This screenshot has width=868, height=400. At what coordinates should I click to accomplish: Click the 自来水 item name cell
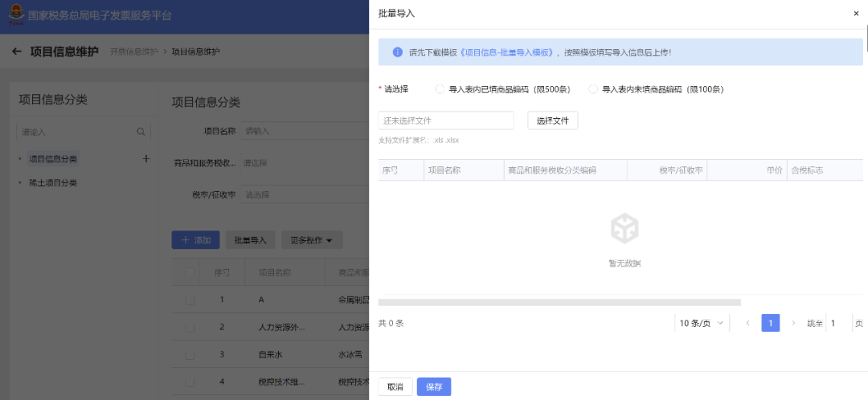269,355
